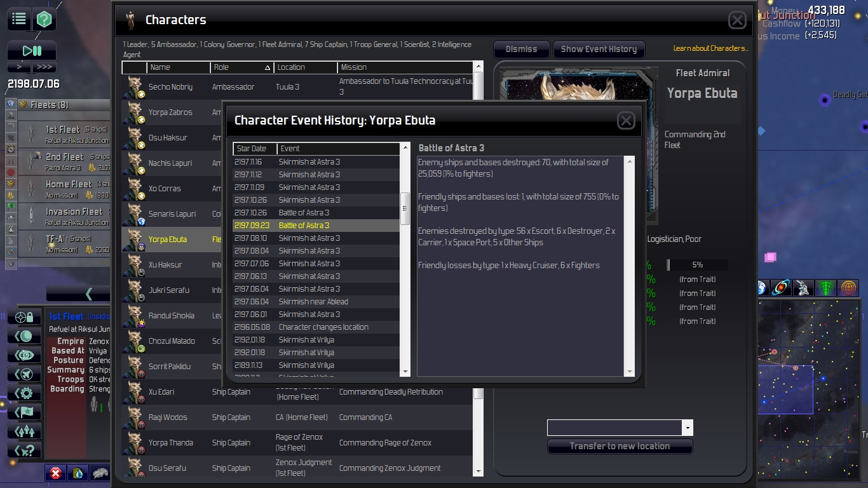Screen dimensions: 868x488
Task: Set fastest speed with triple arrow button
Action: click(x=44, y=67)
